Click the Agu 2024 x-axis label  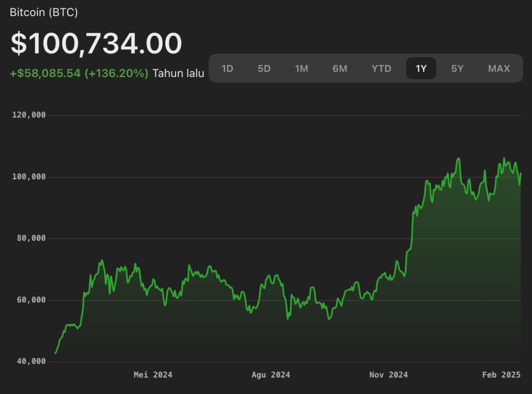(271, 375)
